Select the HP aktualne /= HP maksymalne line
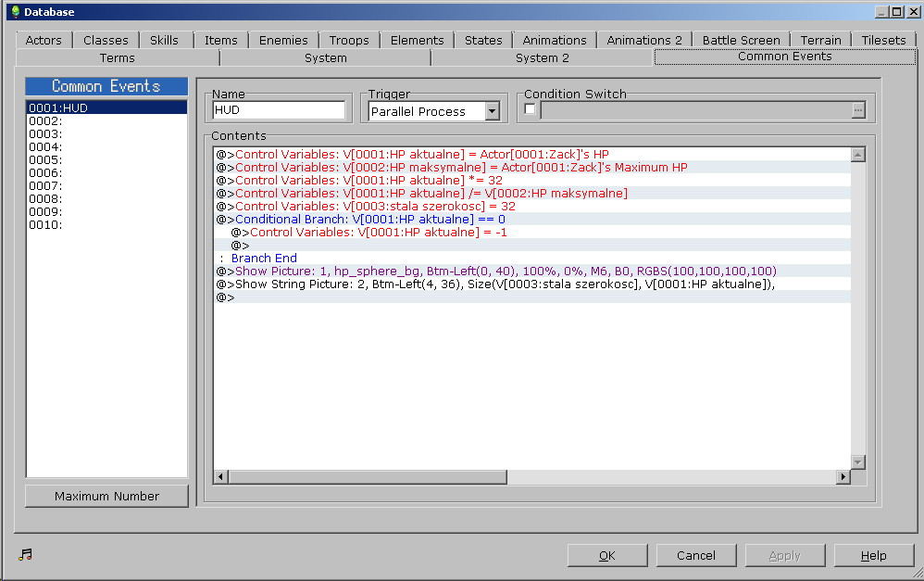Viewport: 924px width, 581px height. [532, 194]
